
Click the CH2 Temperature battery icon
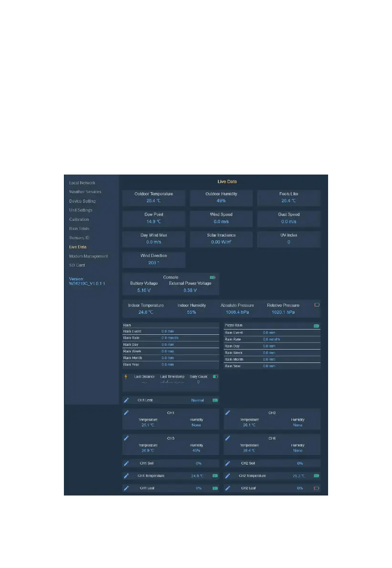[316, 475]
